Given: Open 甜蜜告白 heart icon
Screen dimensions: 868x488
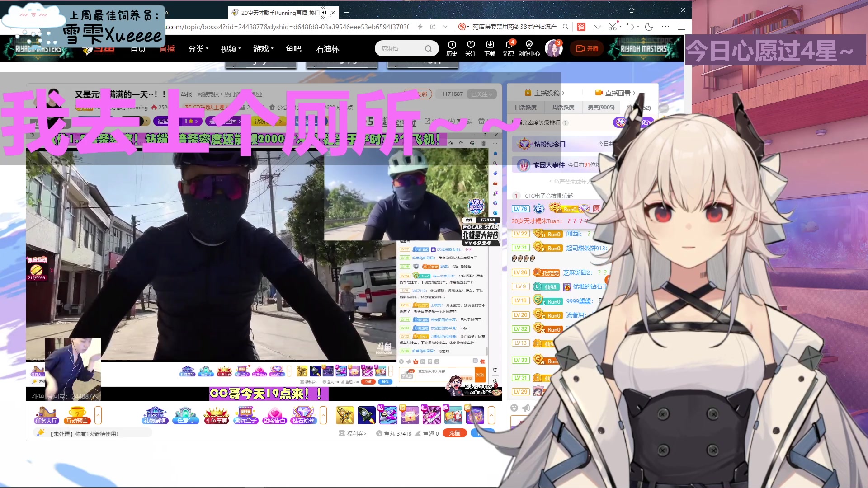Looking at the screenshot, I should point(274,415).
